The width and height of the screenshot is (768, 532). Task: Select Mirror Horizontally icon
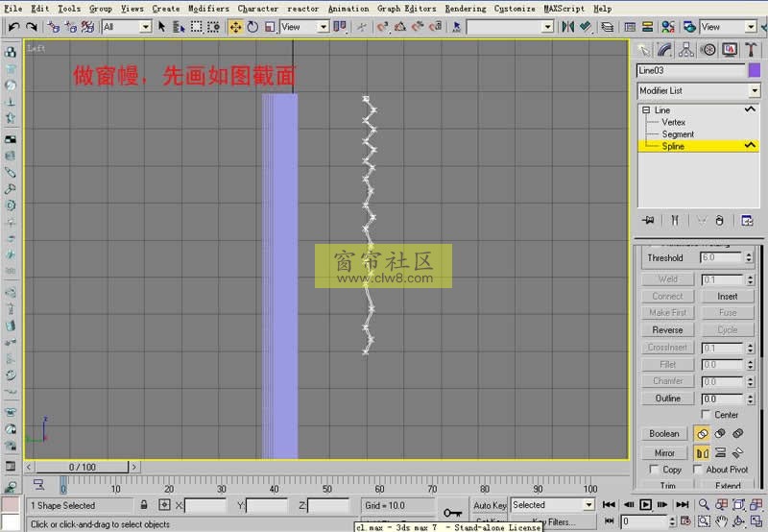[702, 452]
